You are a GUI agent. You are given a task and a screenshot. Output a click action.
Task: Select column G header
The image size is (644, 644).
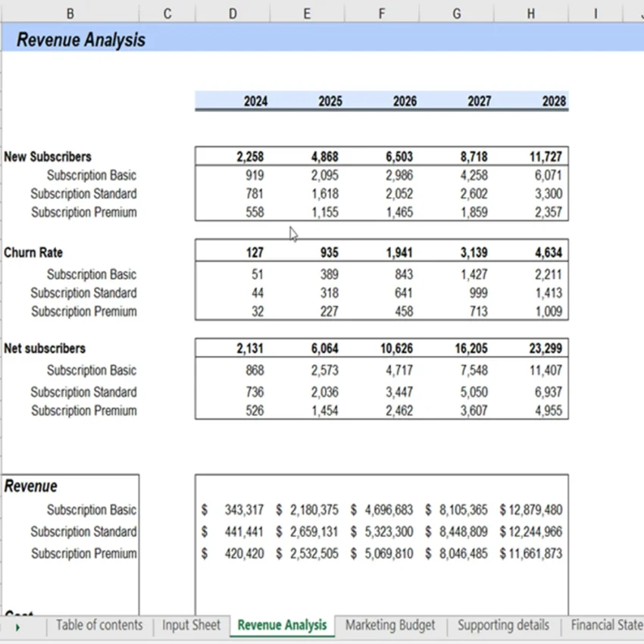pos(456,14)
